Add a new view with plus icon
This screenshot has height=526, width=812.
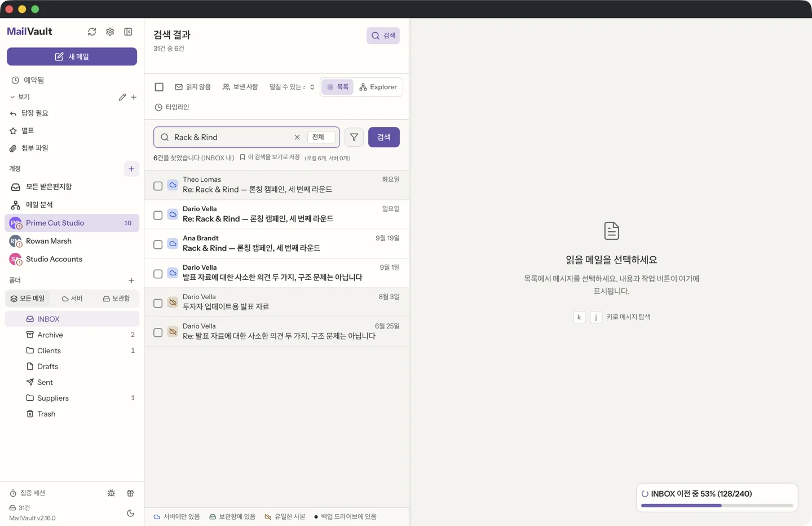coord(134,97)
